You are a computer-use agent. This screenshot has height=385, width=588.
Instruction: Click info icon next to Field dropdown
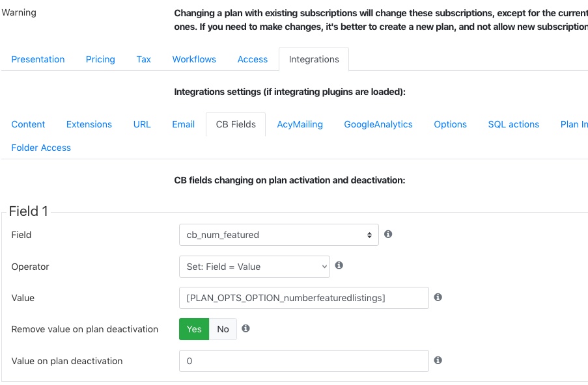[x=388, y=234]
